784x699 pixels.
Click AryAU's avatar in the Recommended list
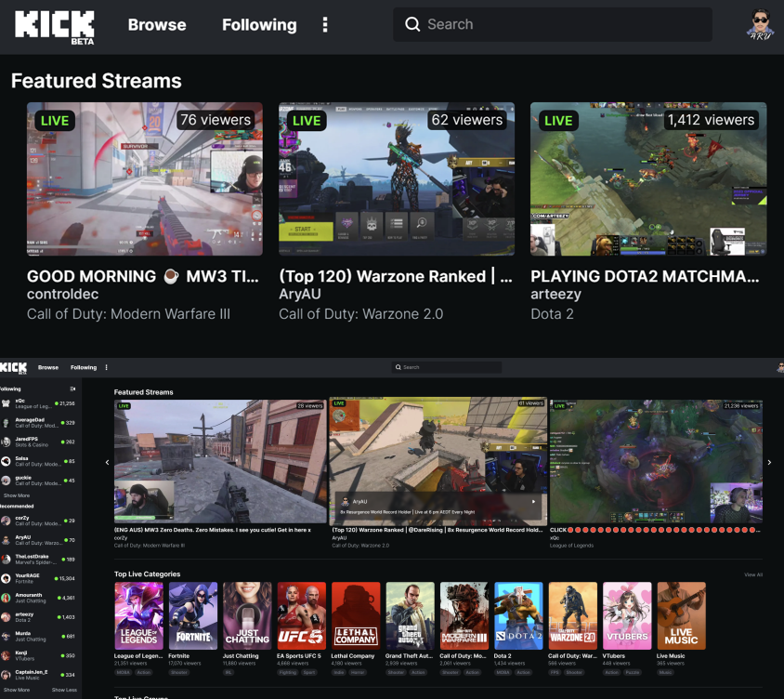[6, 540]
